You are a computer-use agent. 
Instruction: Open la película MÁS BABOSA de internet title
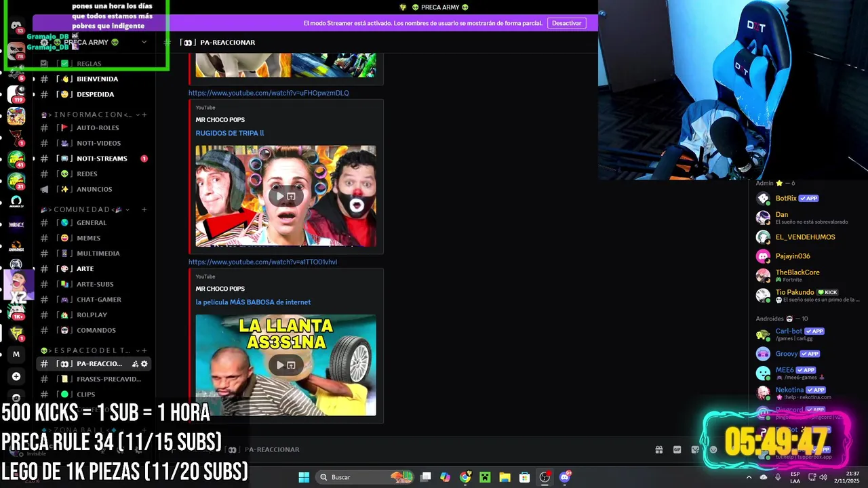253,302
